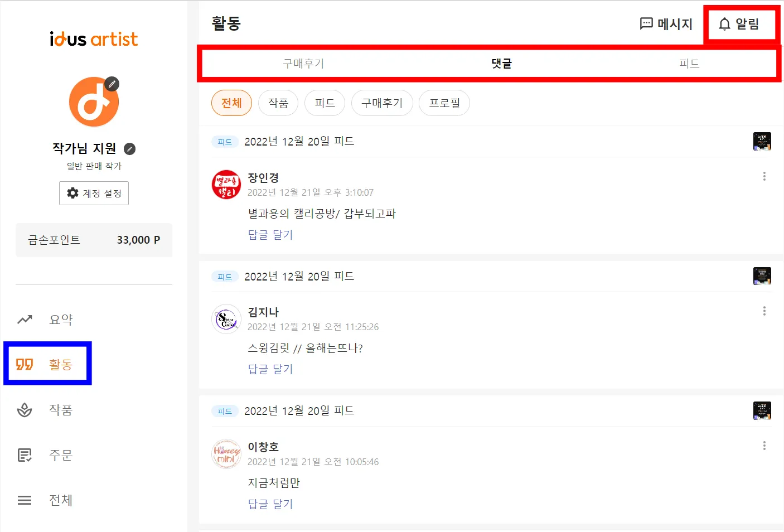Viewport: 784px width, 532px height.
Task: Open feed thumbnail above 이창호 comment
Action: [762, 410]
